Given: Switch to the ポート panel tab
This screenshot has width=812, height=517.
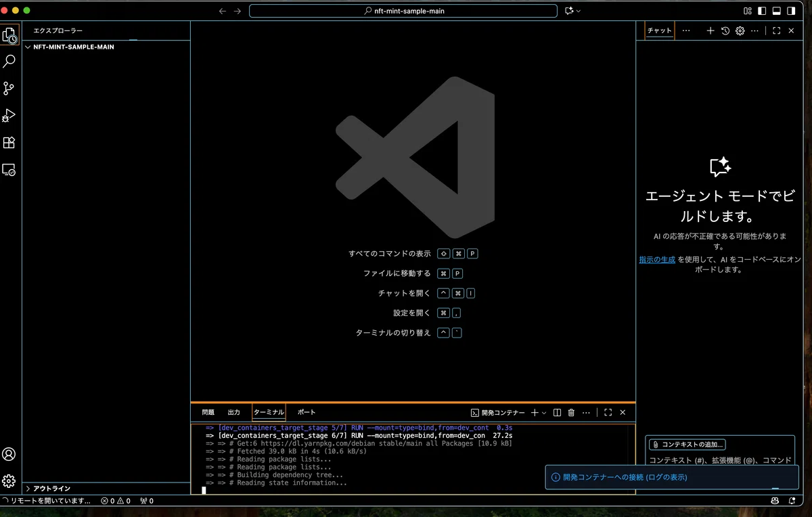Looking at the screenshot, I should point(307,412).
